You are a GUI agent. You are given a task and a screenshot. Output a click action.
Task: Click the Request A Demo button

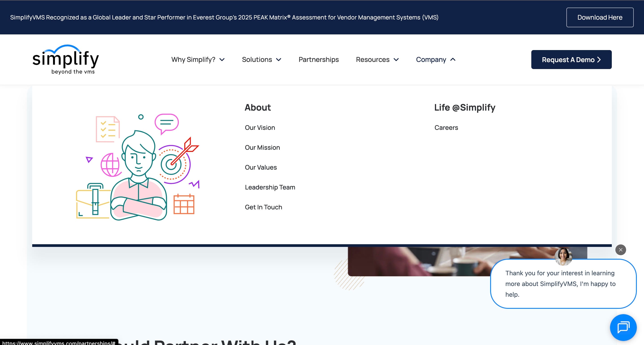coord(571,59)
